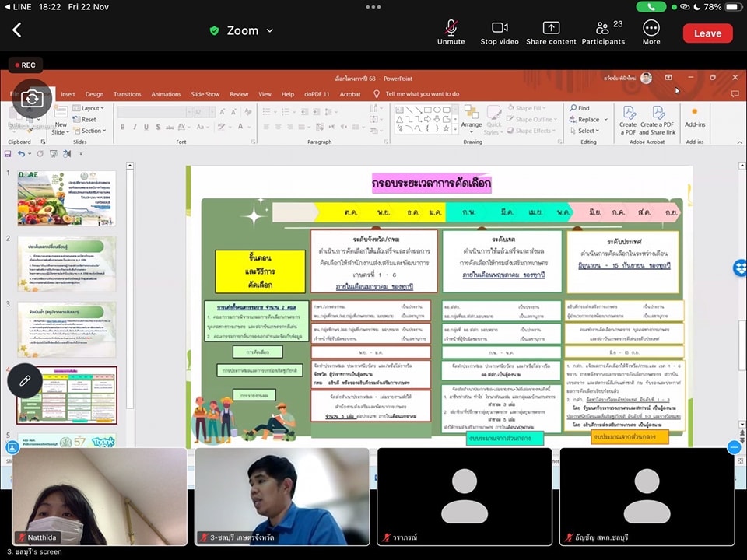The height and width of the screenshot is (560, 747).
Task: Expand the Layout dropdown in Slides group
Action: (x=90, y=108)
